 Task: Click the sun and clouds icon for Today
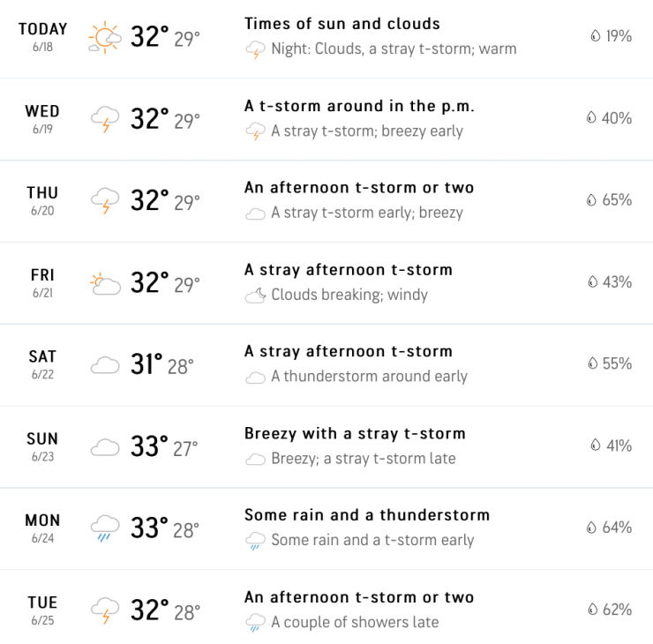[104, 37]
